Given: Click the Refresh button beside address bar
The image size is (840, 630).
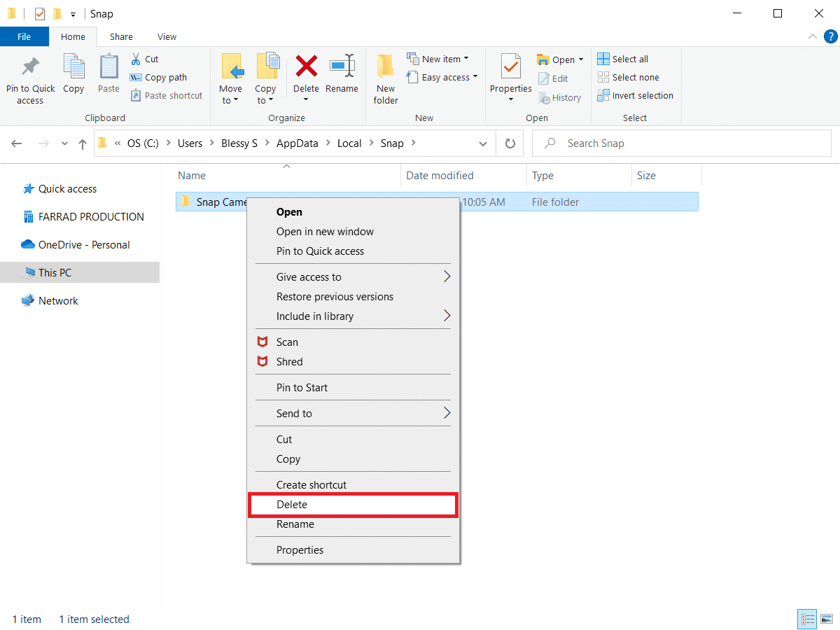Looking at the screenshot, I should click(510, 143).
